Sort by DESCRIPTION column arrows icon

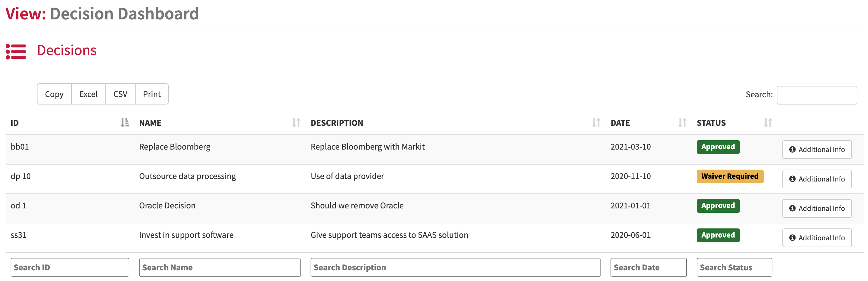596,123
